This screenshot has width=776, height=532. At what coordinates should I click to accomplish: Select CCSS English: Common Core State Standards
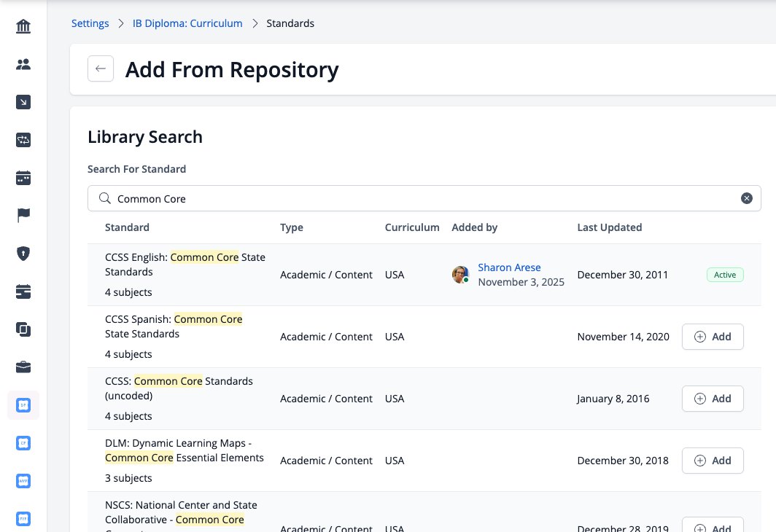[185, 265]
